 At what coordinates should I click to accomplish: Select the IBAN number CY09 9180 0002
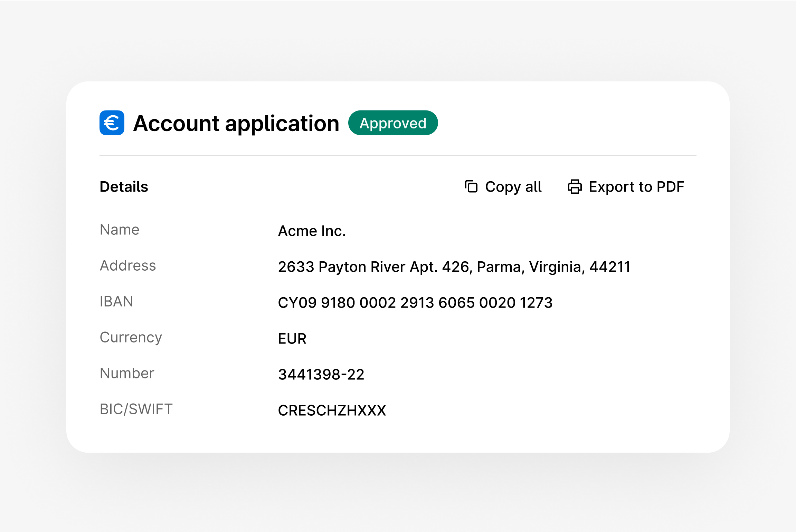tap(415, 302)
